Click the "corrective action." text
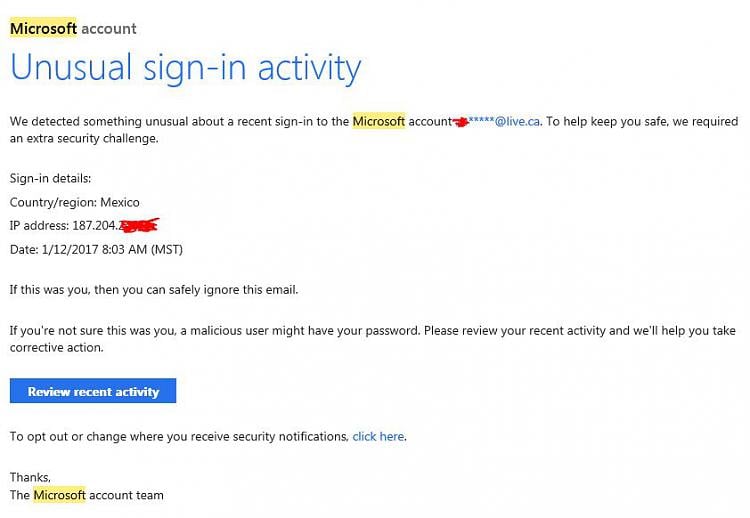The height and width of the screenshot is (518, 750). click(56, 348)
